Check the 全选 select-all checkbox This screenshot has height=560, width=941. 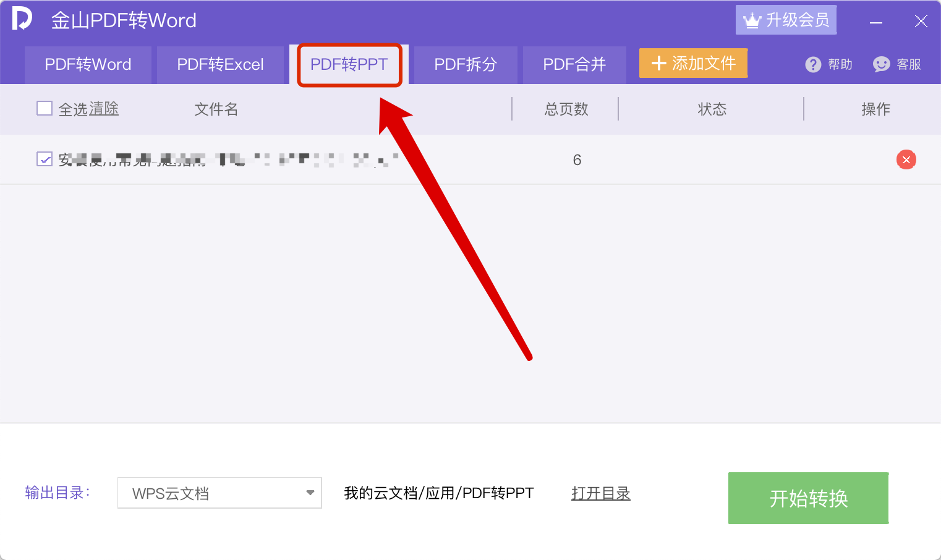pos(45,109)
